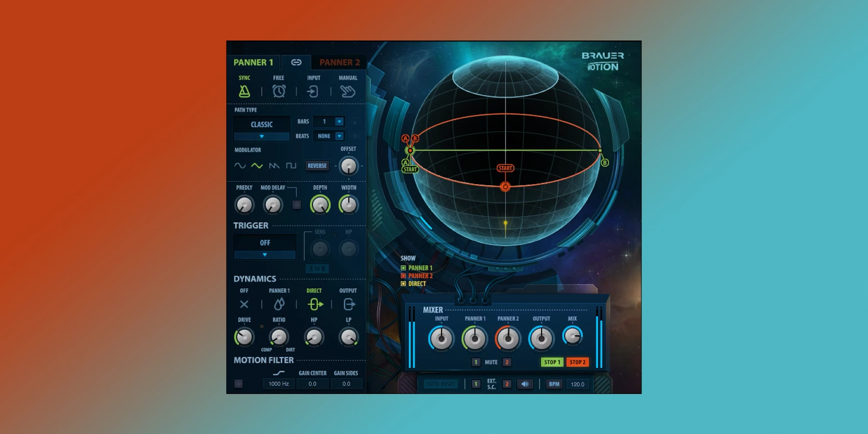Screen dimensions: 868x434
Task: Choose the Input mode icon
Action: point(313,91)
